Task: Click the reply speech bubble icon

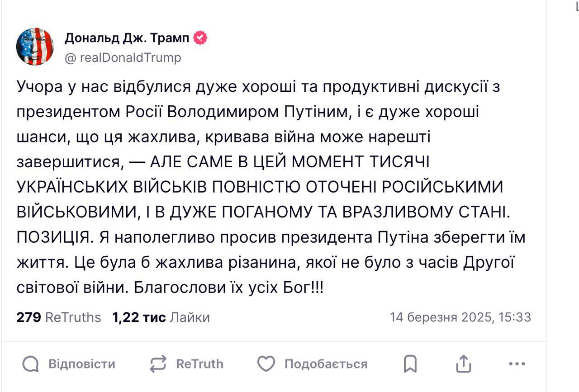Action: 30,364
